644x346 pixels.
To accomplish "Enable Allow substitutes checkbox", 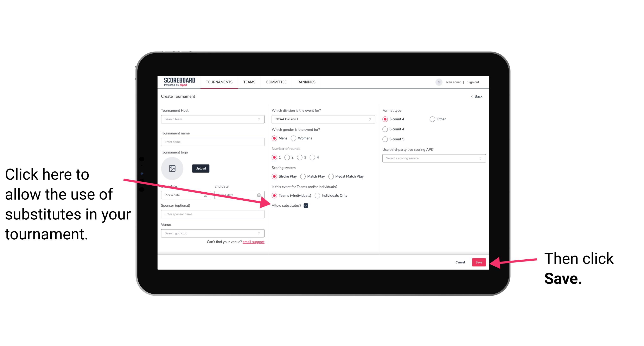I will (307, 206).
